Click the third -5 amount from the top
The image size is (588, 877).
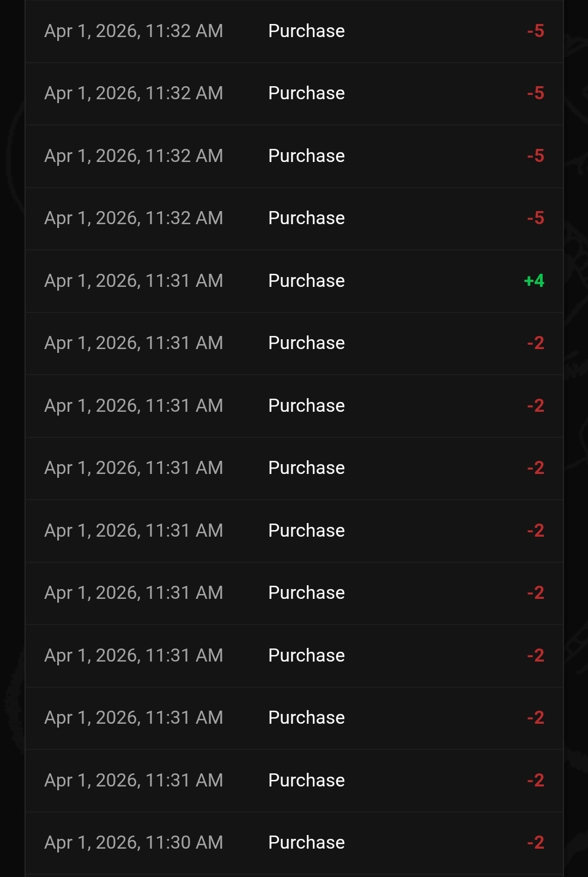pos(536,156)
